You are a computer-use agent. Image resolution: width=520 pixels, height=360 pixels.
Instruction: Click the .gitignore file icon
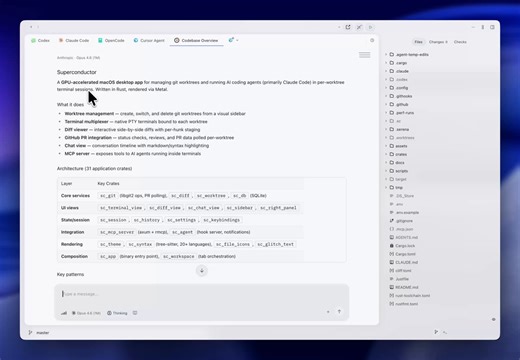point(392,221)
